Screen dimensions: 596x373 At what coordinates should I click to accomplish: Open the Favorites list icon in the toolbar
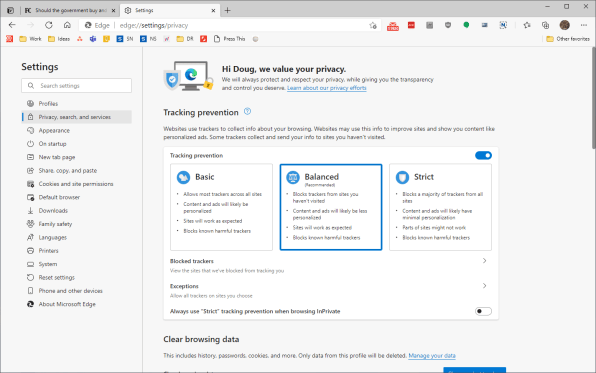[527, 25]
